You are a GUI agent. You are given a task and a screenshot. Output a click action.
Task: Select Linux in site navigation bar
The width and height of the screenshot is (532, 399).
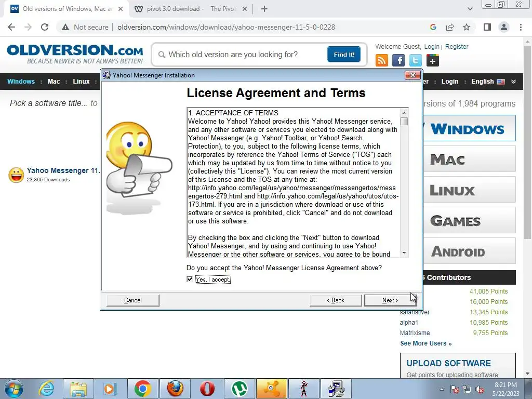pos(81,82)
